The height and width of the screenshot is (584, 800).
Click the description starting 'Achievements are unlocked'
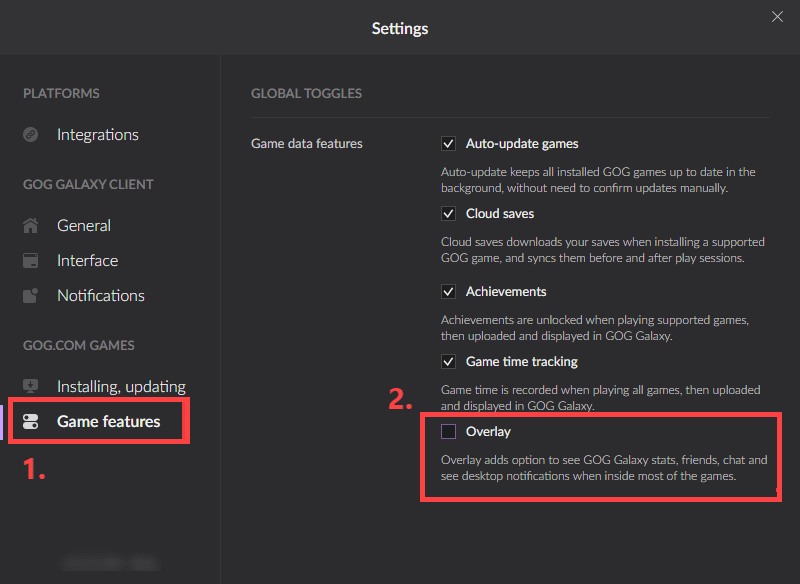[x=595, y=328]
